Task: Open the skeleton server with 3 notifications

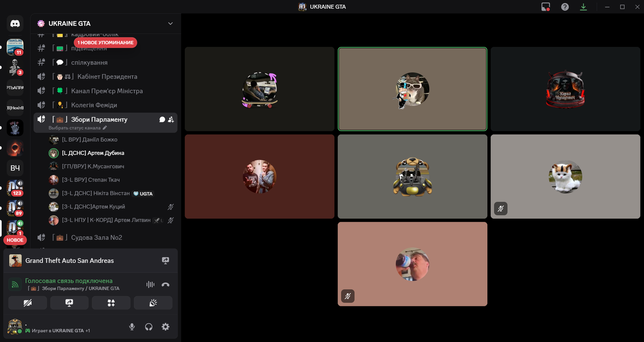Action: click(x=15, y=67)
